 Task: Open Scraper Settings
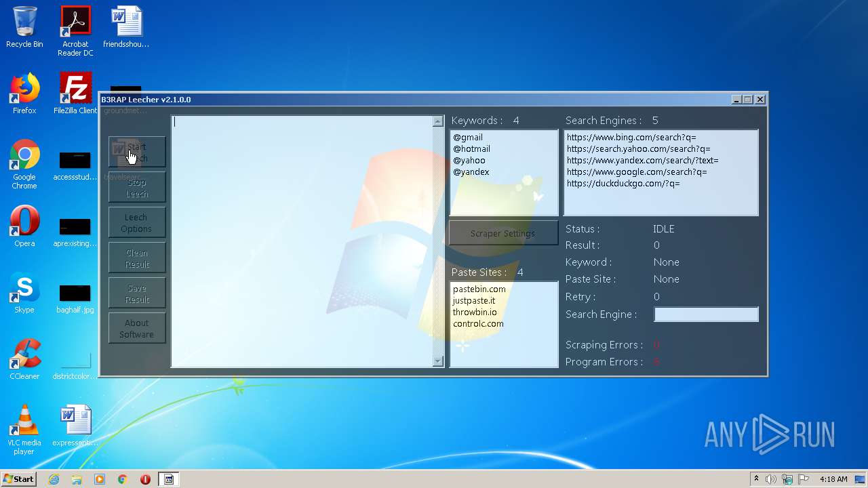point(503,233)
